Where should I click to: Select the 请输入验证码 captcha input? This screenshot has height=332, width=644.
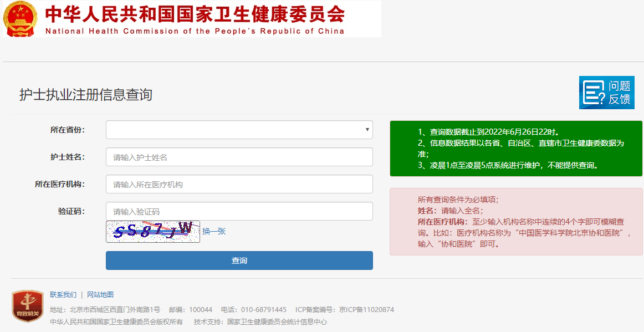click(x=239, y=211)
